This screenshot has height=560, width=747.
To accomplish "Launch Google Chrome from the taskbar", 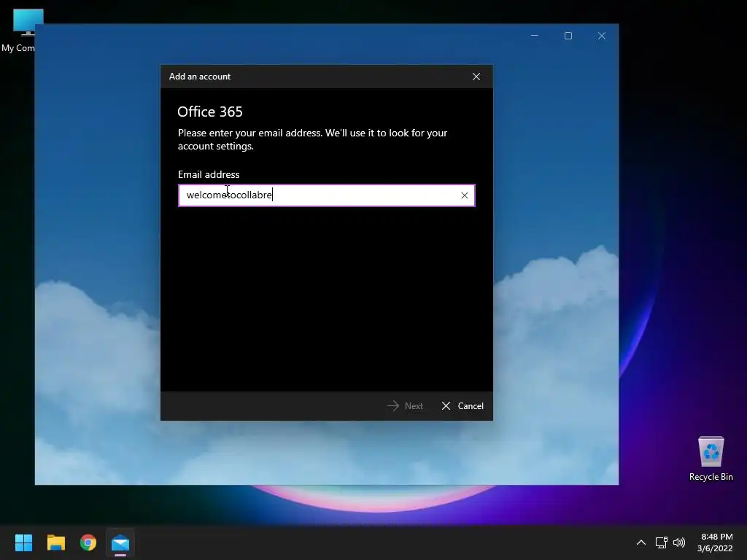I will (x=88, y=542).
